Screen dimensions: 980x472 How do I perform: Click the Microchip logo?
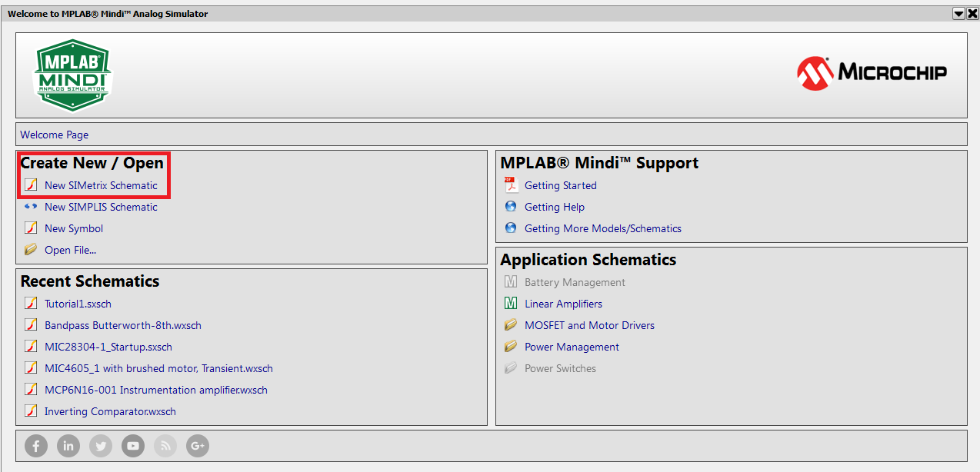pos(872,73)
